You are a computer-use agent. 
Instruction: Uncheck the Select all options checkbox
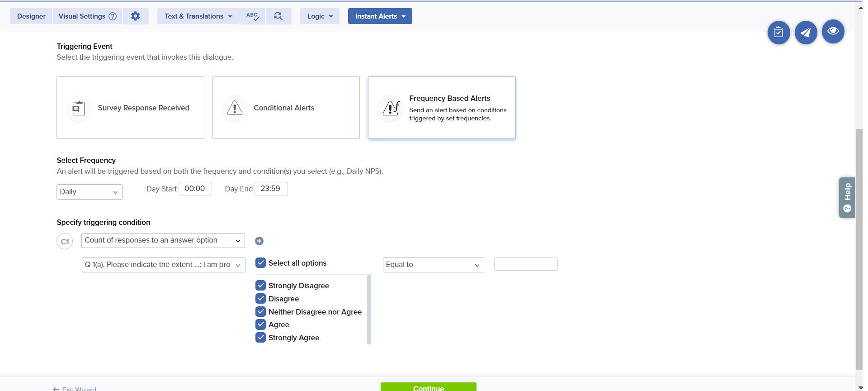point(261,263)
